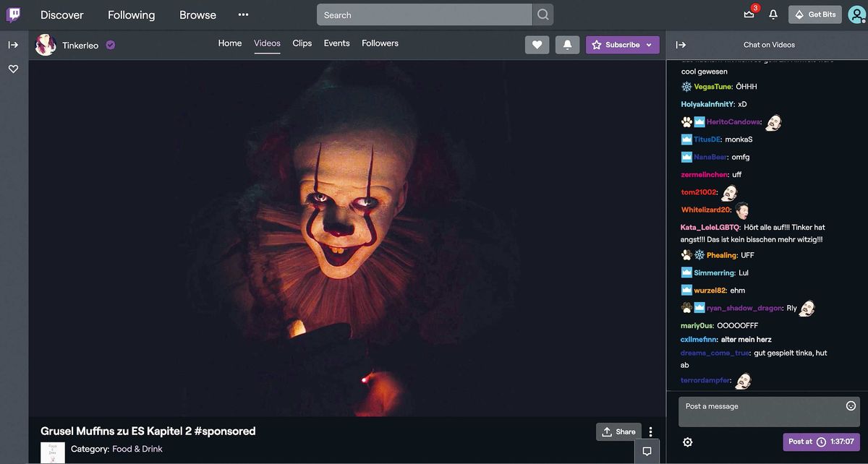
Task: Open the Food & Drink category thumbnail
Action: [52, 453]
